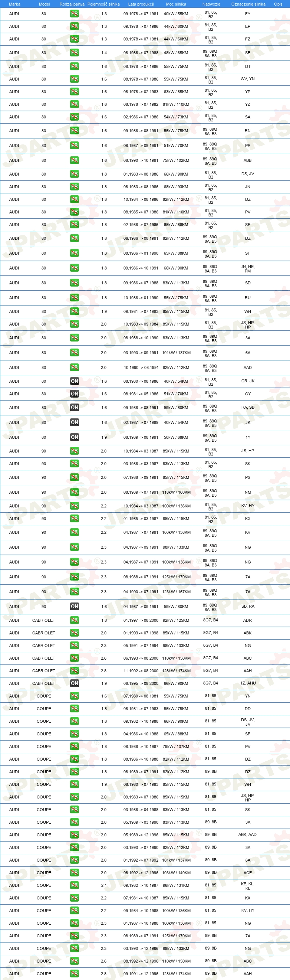Click the '50kW / 68KM' power cell
Image resolution: width=290 pixels, height=980 pixels.
(176, 438)
